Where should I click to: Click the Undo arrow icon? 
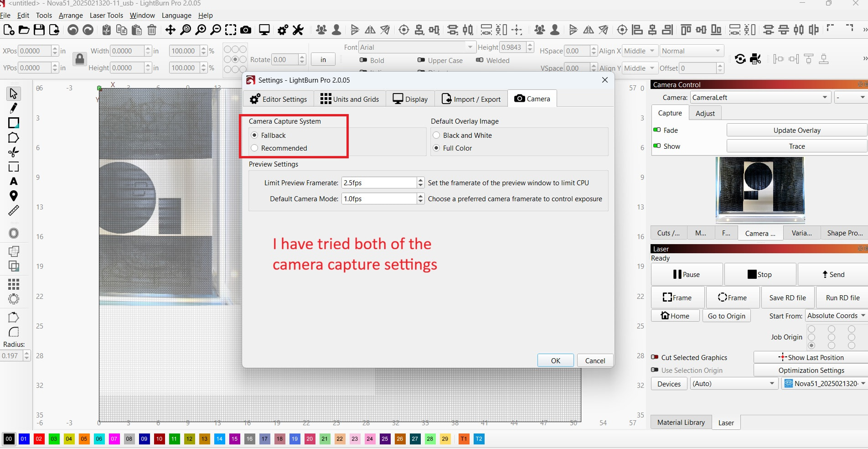click(72, 30)
